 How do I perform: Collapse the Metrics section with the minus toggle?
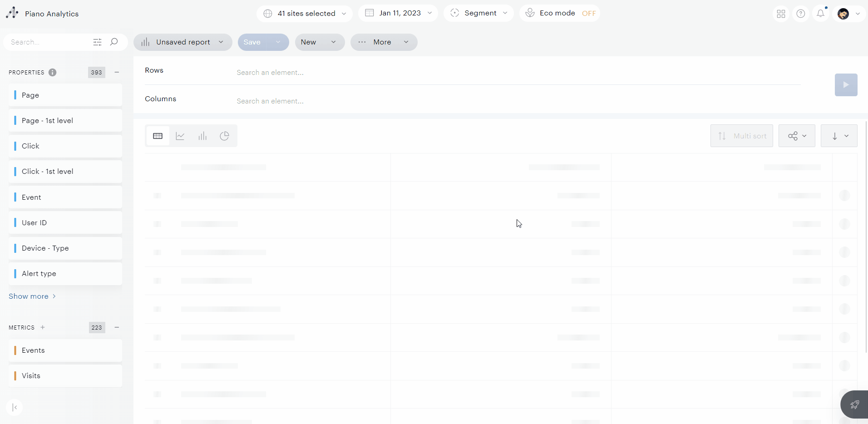coord(117,327)
